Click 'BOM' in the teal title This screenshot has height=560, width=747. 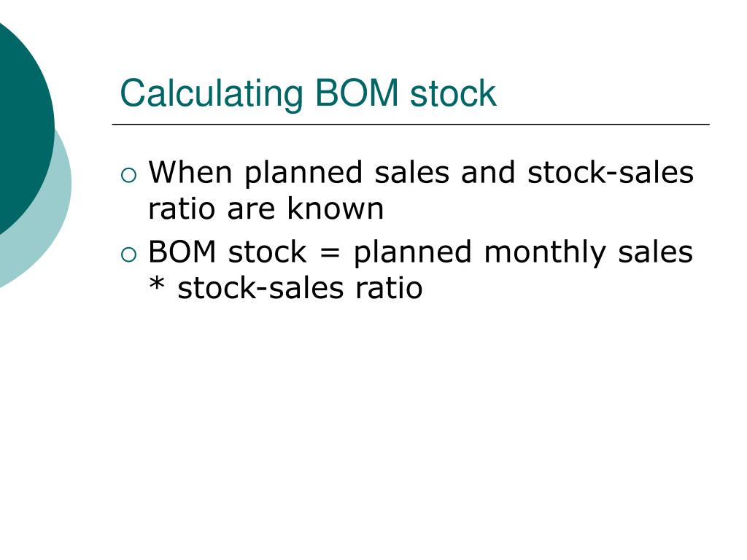click(357, 93)
